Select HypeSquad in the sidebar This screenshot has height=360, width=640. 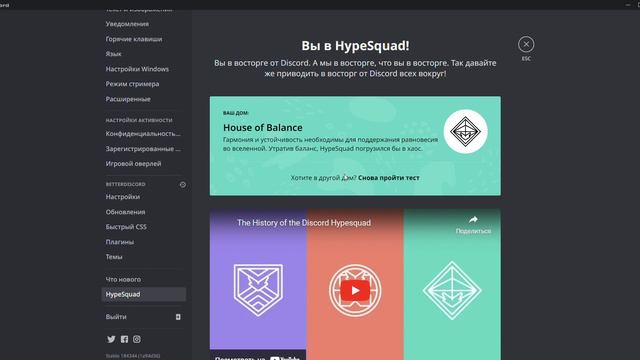coord(144,294)
